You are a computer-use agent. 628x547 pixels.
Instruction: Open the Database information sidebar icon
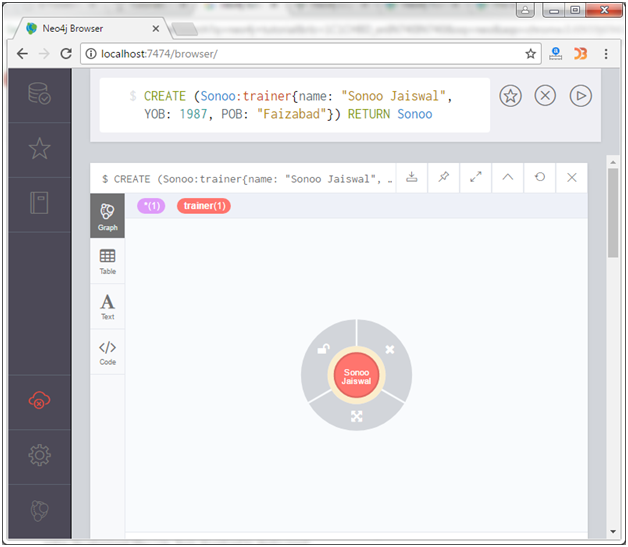39,93
